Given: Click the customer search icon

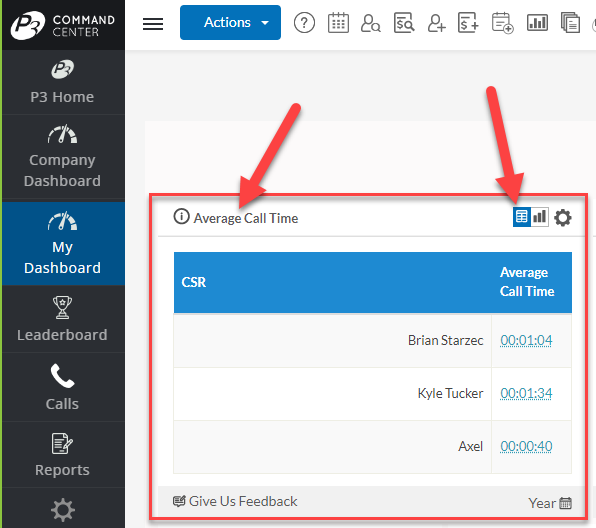Looking at the screenshot, I should 371,23.
